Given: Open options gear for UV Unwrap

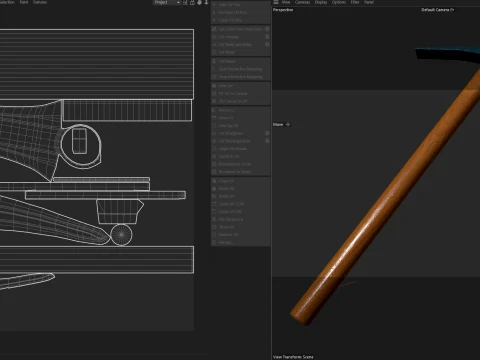Looking at the screenshot, I should [267, 37].
